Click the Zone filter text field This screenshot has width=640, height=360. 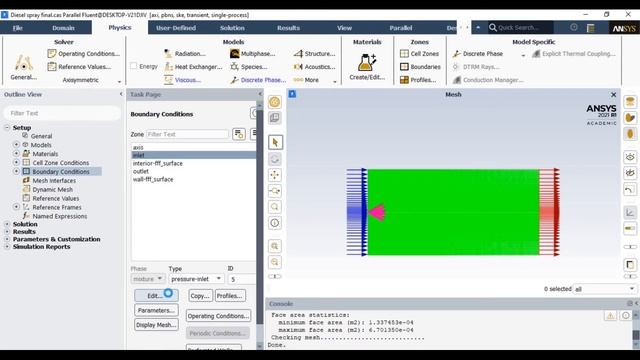(x=187, y=134)
